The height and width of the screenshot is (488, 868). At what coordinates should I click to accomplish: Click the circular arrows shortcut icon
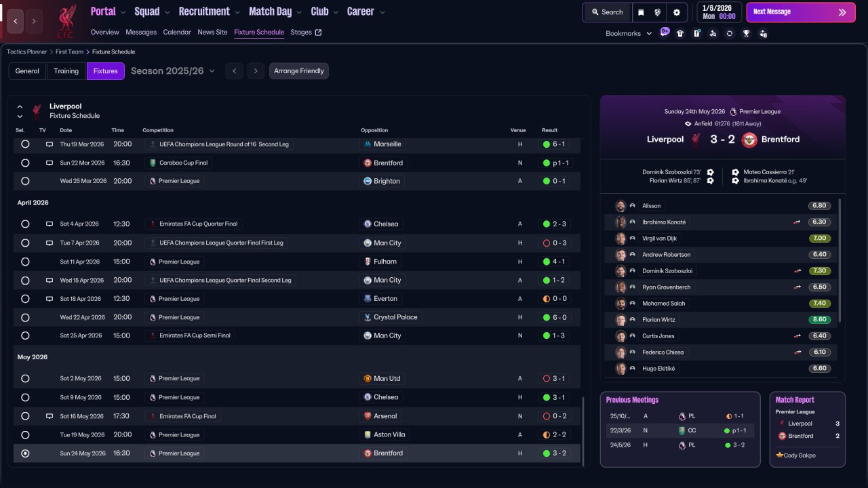point(729,33)
